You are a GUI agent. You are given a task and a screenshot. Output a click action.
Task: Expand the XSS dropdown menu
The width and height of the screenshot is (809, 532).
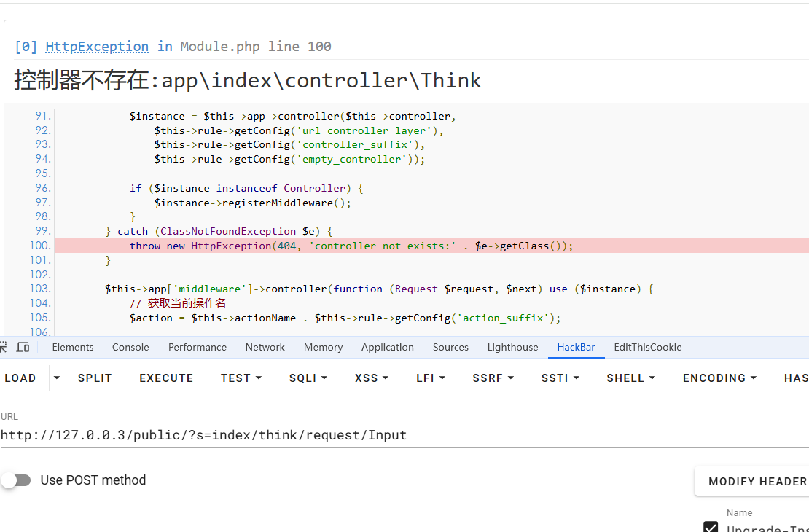coord(371,378)
